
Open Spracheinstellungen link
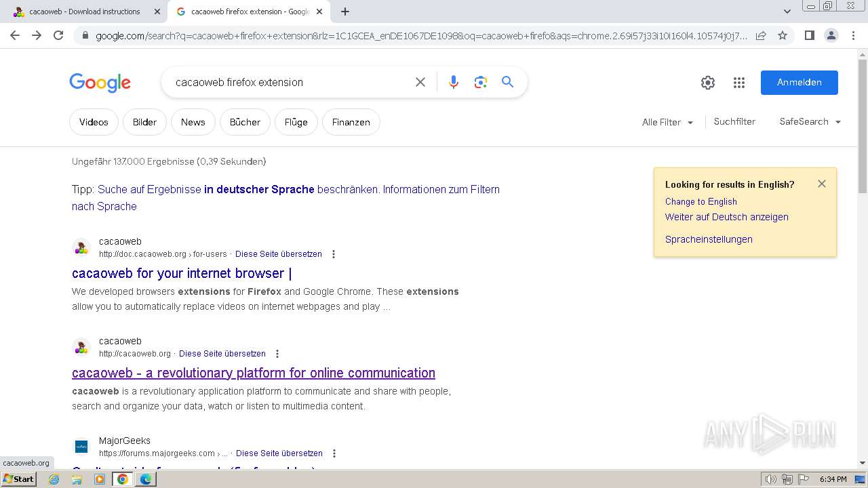click(x=709, y=239)
